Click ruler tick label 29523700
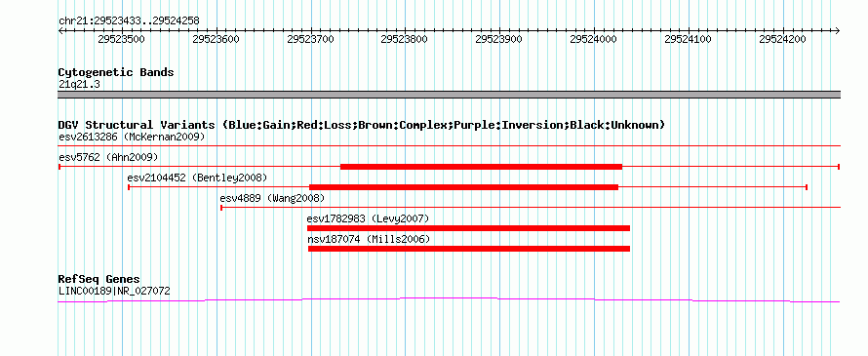The height and width of the screenshot is (356, 868). [x=311, y=39]
